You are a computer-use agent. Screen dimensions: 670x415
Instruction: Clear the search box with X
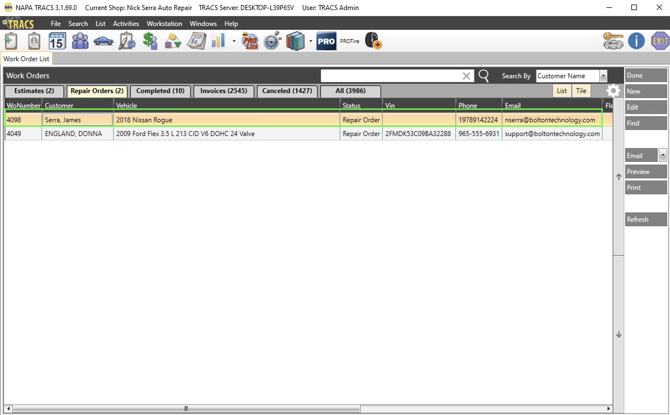pyautogui.click(x=466, y=76)
